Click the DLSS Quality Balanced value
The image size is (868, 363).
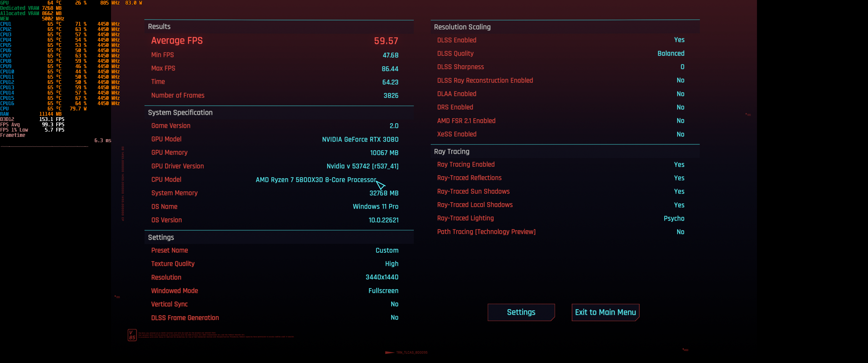point(670,53)
